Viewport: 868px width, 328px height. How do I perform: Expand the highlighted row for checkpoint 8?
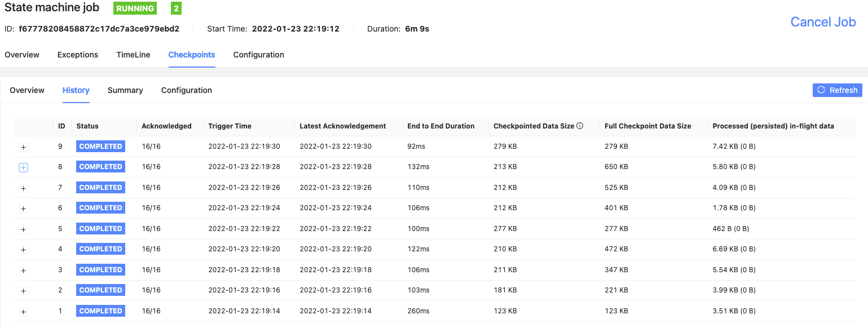pyautogui.click(x=23, y=167)
